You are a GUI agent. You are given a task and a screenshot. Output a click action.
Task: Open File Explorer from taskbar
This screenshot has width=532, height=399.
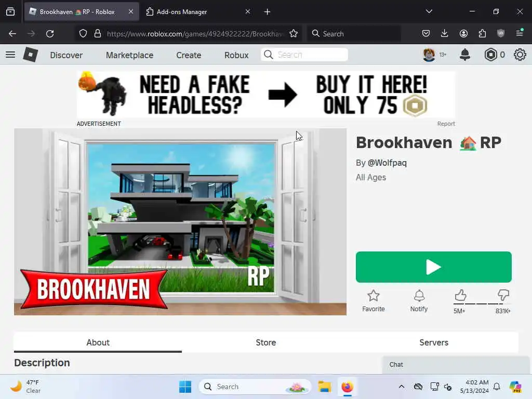(x=324, y=387)
